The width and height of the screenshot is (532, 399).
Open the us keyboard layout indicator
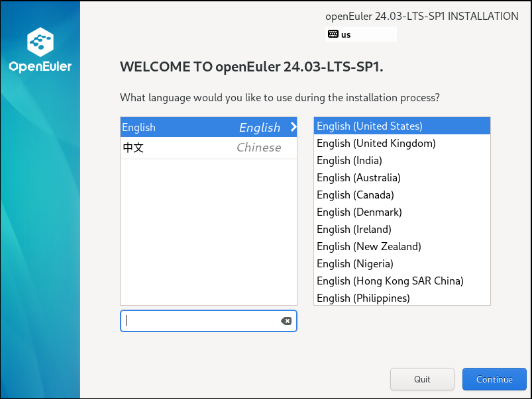(x=361, y=34)
